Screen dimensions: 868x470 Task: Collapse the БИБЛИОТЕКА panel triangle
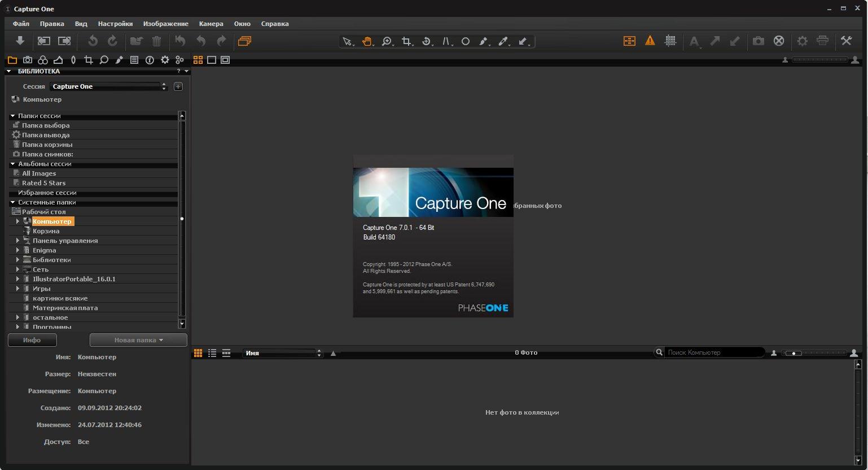click(9, 71)
